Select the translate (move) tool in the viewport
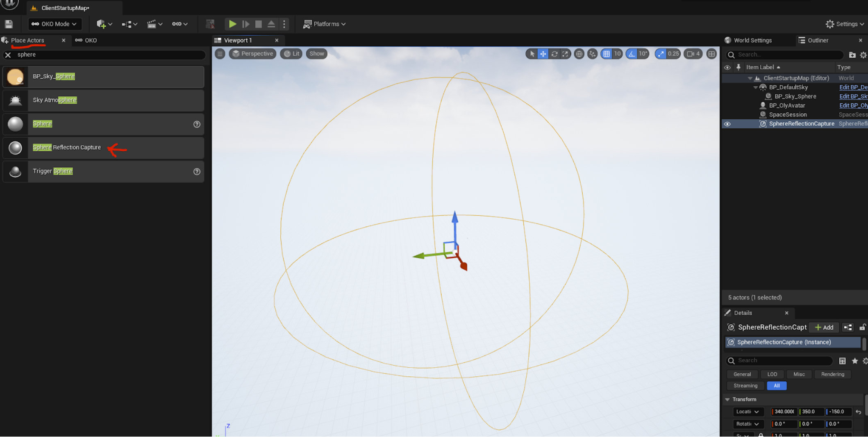This screenshot has height=437, width=868. click(x=543, y=54)
